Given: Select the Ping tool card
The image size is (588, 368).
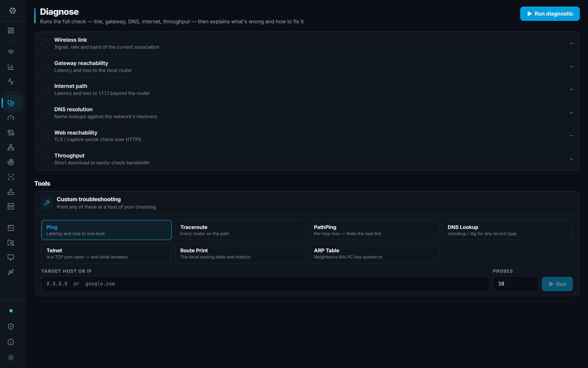Looking at the screenshot, I should [106, 230].
